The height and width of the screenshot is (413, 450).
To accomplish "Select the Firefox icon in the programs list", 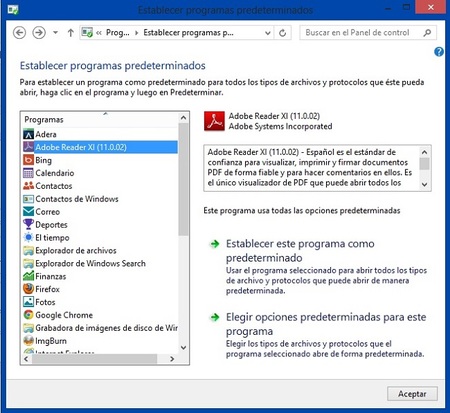I will [x=28, y=289].
